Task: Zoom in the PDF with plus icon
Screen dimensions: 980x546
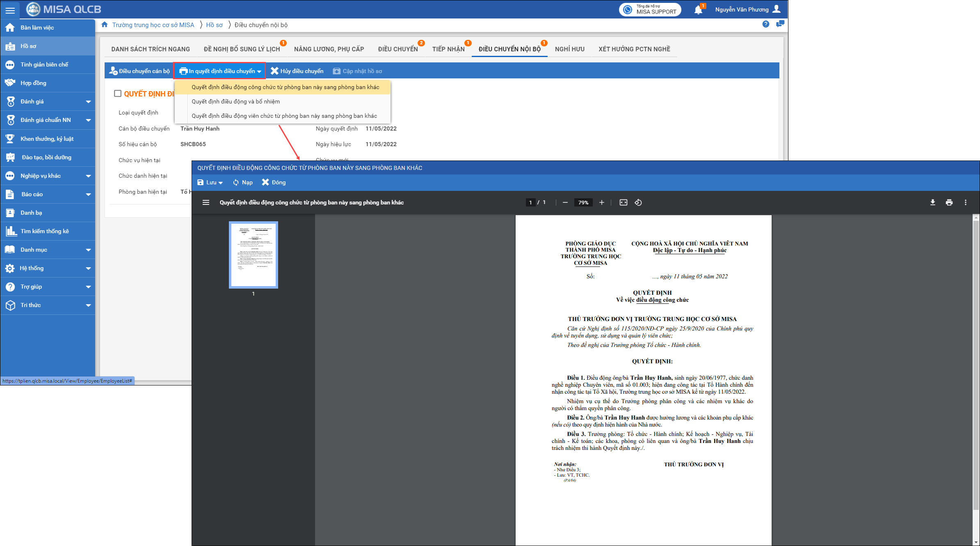Action: point(601,202)
